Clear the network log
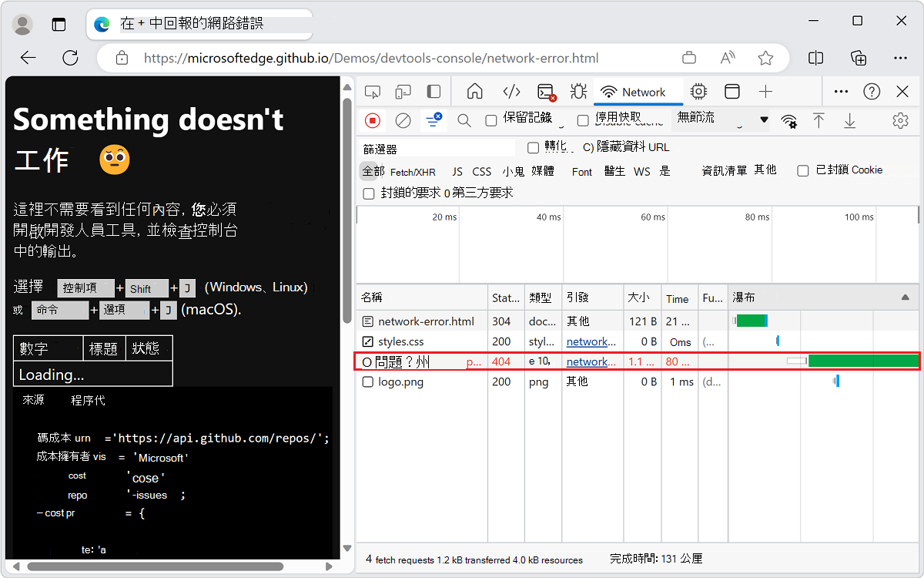The image size is (924, 578). point(401,121)
